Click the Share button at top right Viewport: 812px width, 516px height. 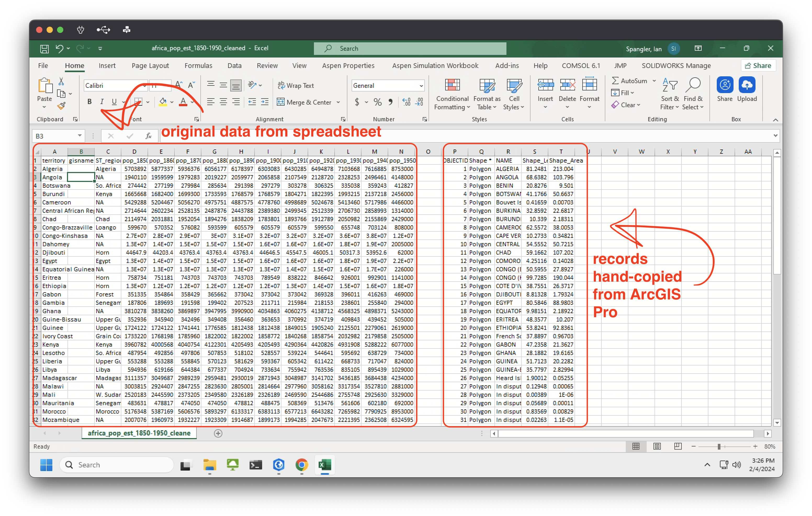(758, 66)
